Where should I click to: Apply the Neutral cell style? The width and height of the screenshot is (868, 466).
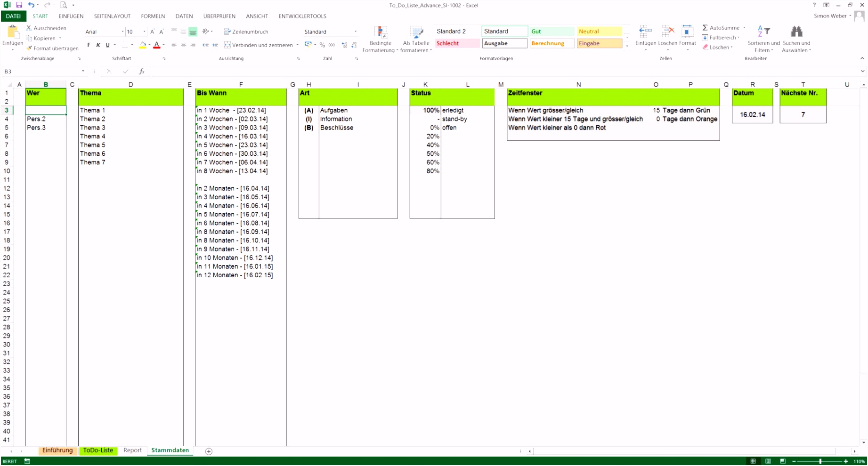pos(599,32)
